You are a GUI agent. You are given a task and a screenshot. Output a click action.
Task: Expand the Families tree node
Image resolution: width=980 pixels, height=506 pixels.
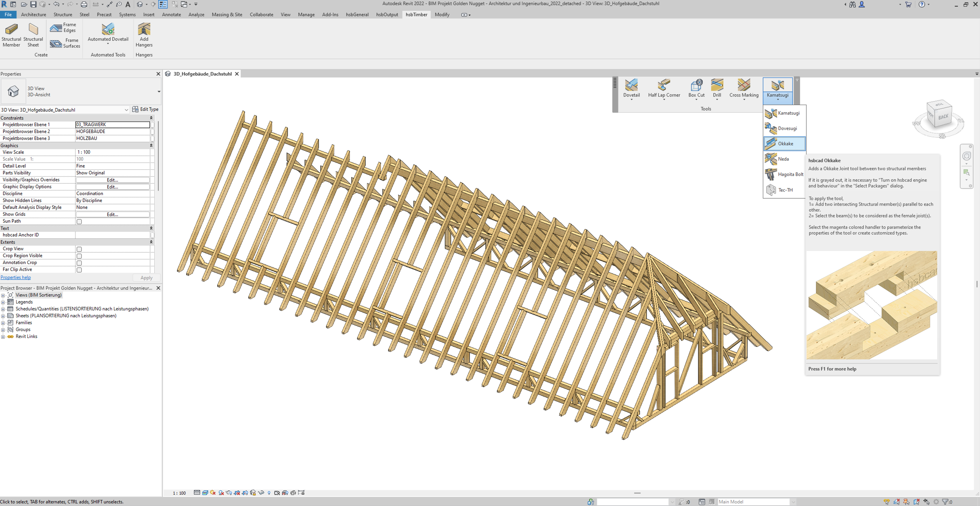(3, 322)
